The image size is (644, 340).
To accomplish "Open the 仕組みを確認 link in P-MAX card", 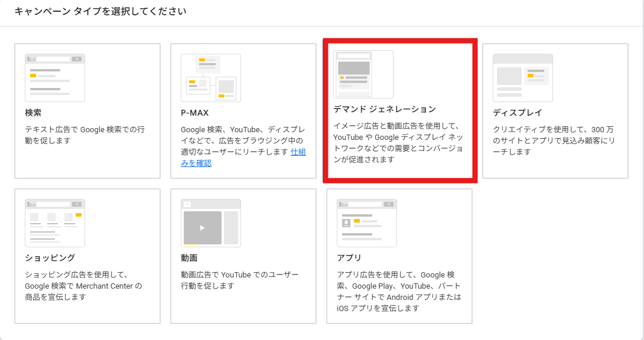I will coord(298,152).
